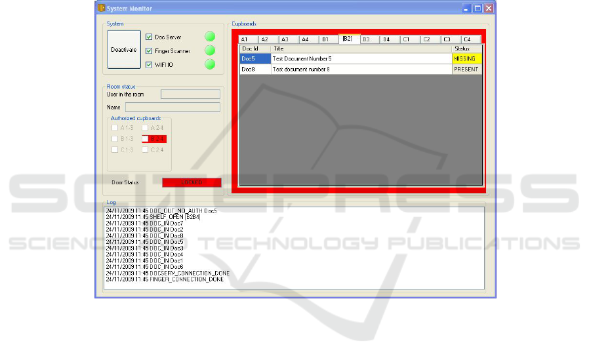591x364 pixels.
Task: Toggle the red B 2-4 cupboard checkbox
Action: (146, 139)
